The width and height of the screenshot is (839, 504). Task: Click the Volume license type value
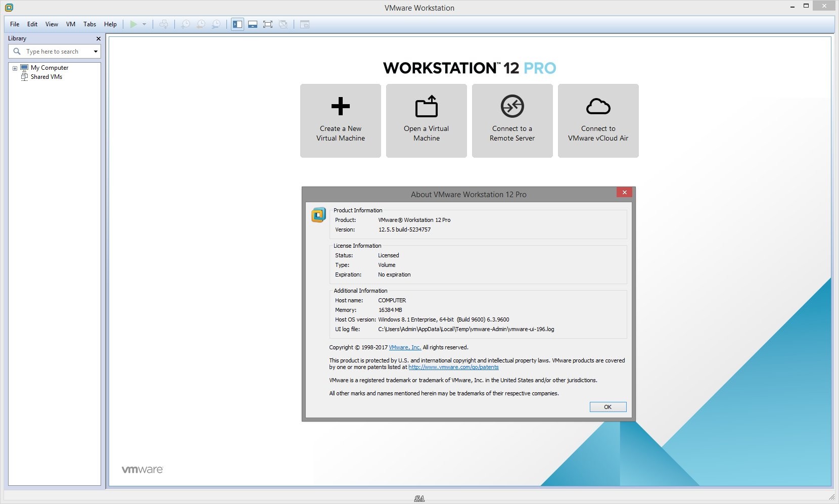[x=387, y=265]
